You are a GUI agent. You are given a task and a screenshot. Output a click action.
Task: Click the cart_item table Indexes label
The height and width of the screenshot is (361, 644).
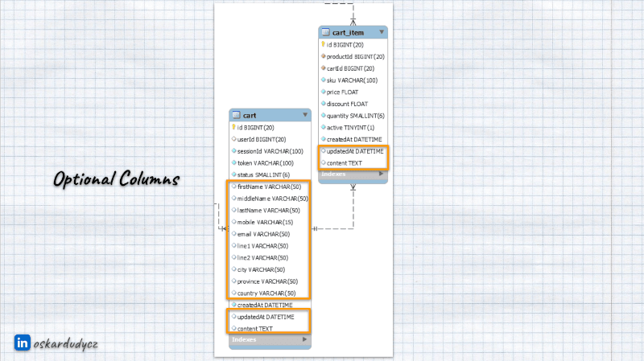pyautogui.click(x=333, y=174)
